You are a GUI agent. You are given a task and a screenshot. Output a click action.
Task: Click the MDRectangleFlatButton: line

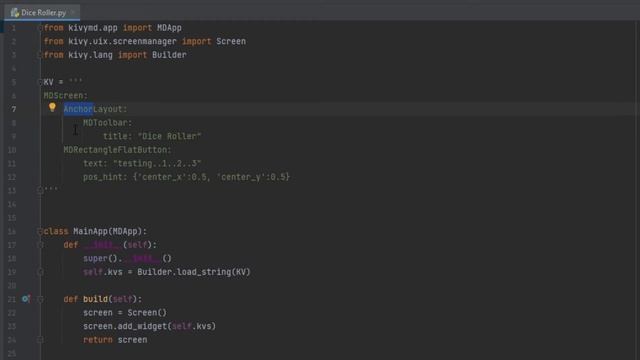pos(118,150)
